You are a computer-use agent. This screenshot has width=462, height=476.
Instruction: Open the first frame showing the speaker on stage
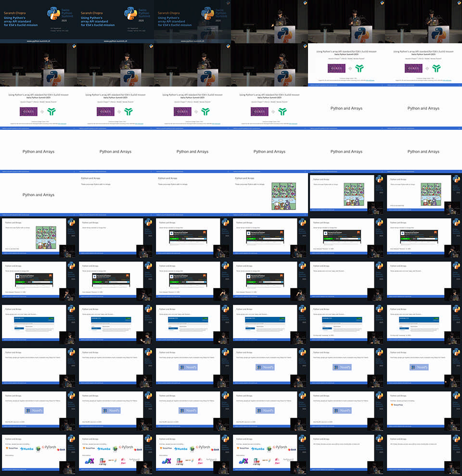point(269,22)
